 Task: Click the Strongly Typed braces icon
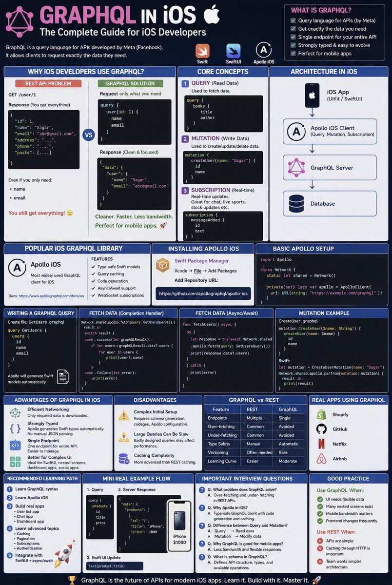click(15, 429)
